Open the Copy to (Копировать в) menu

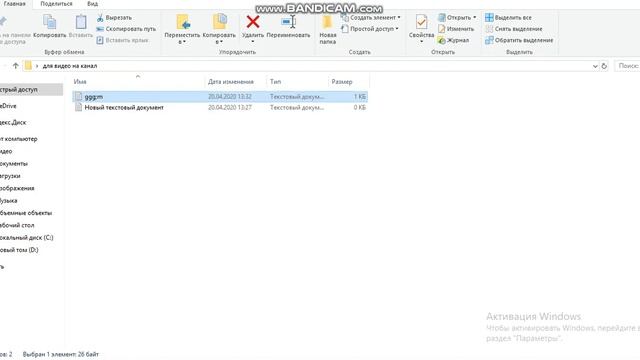[219, 29]
